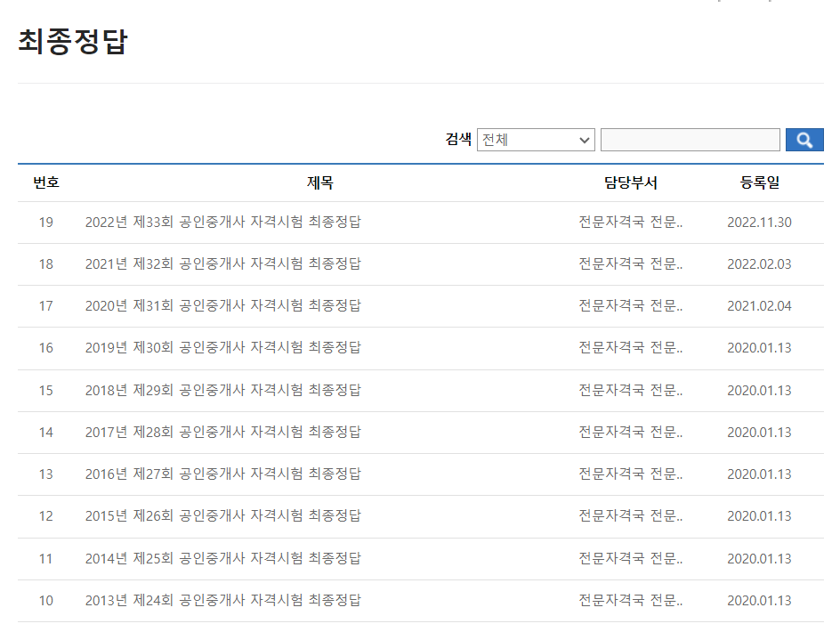This screenshot has height=632, width=840.
Task: Click row number 16
Action: pos(46,348)
